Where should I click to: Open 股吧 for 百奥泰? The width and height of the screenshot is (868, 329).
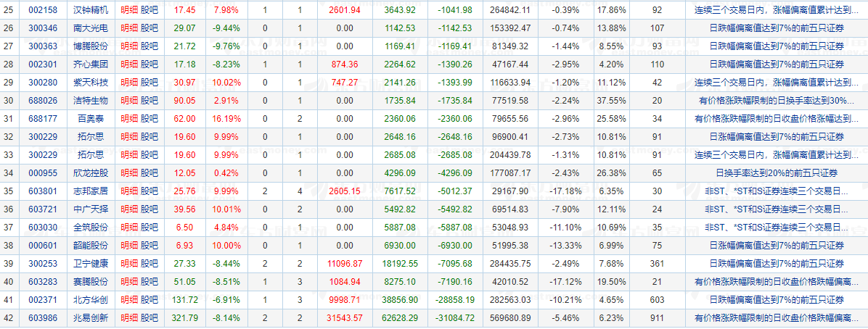(150, 118)
